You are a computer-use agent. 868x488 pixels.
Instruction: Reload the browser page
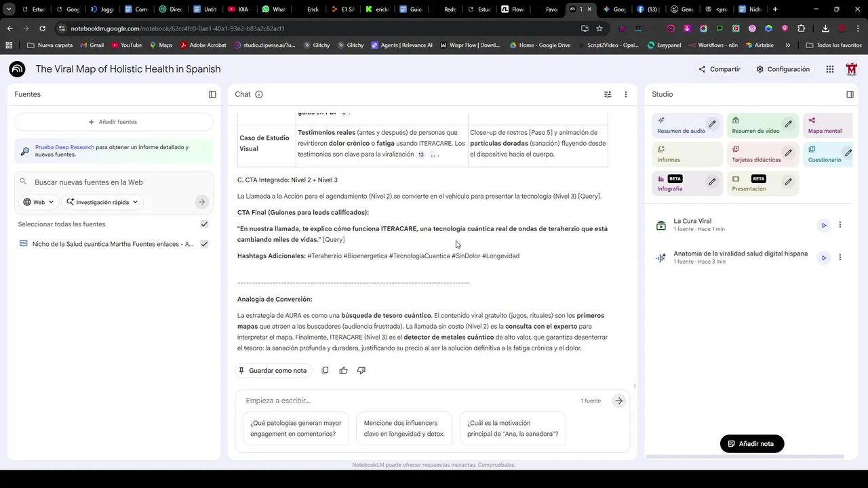click(42, 28)
